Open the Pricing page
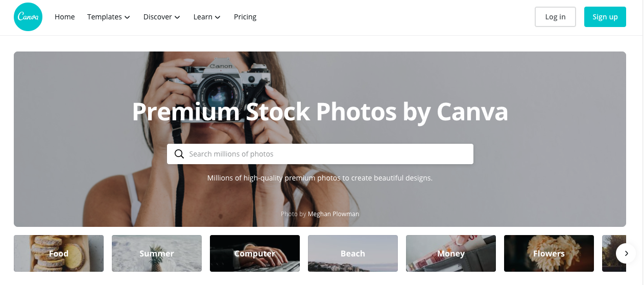This screenshot has height=285, width=644. tap(245, 17)
